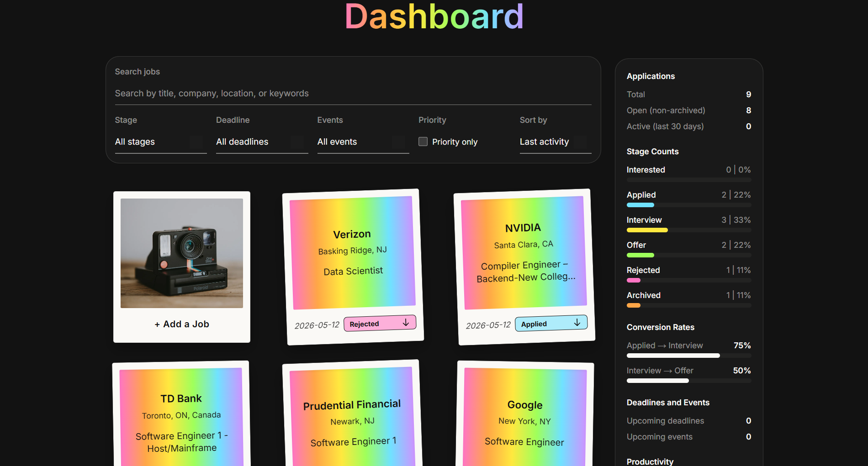Click the down arrow on Verizon's Rejected status
This screenshot has height=466, width=868.
click(406, 322)
